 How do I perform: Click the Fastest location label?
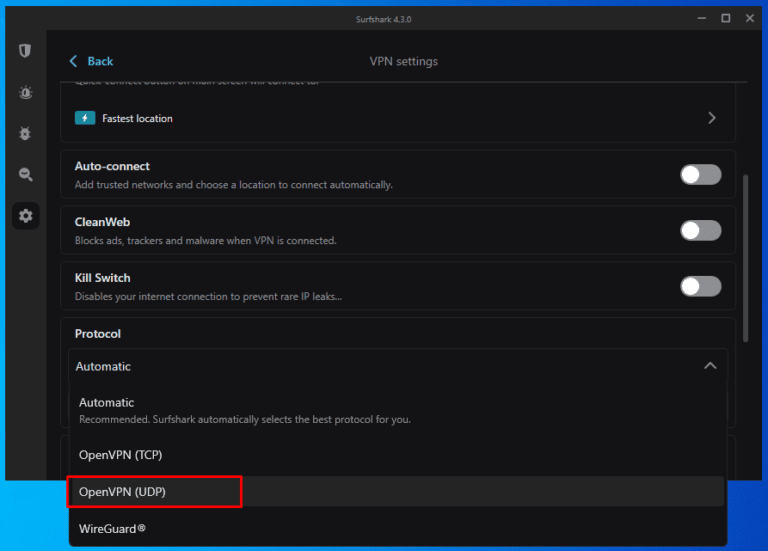[137, 119]
